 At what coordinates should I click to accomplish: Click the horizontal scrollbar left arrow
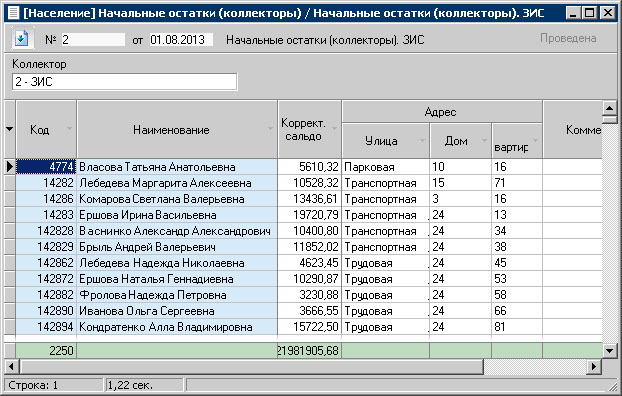(11, 366)
